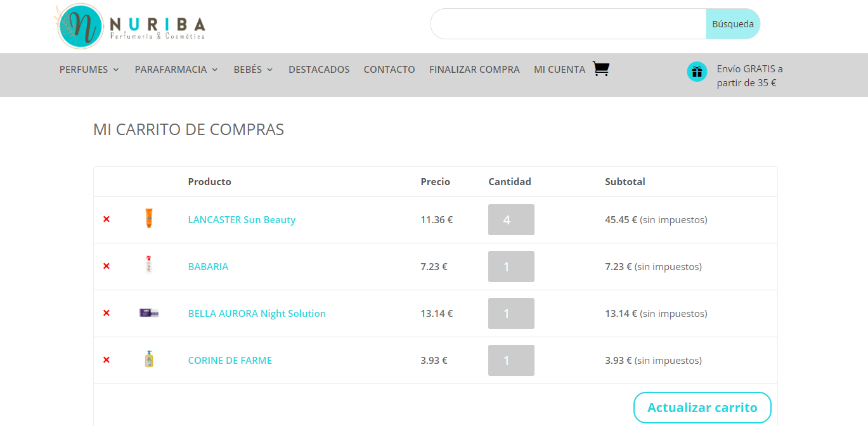Select quantity field for CORINE DE FARME
The width and height of the screenshot is (868, 426).
point(511,361)
